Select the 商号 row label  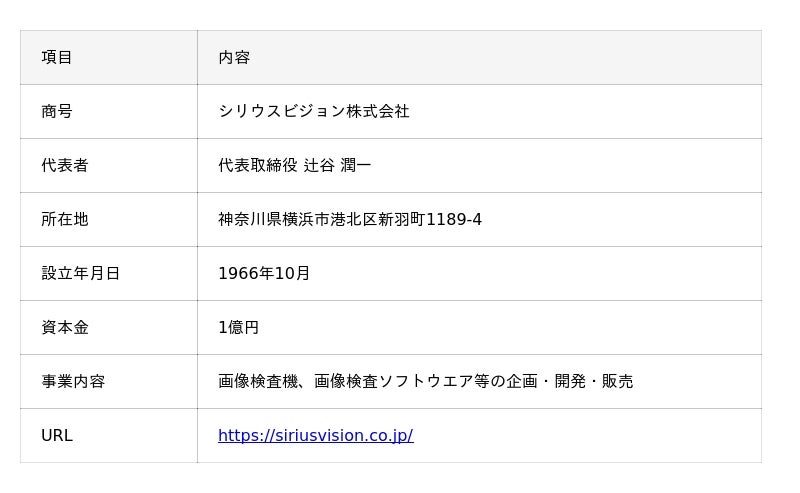point(57,112)
